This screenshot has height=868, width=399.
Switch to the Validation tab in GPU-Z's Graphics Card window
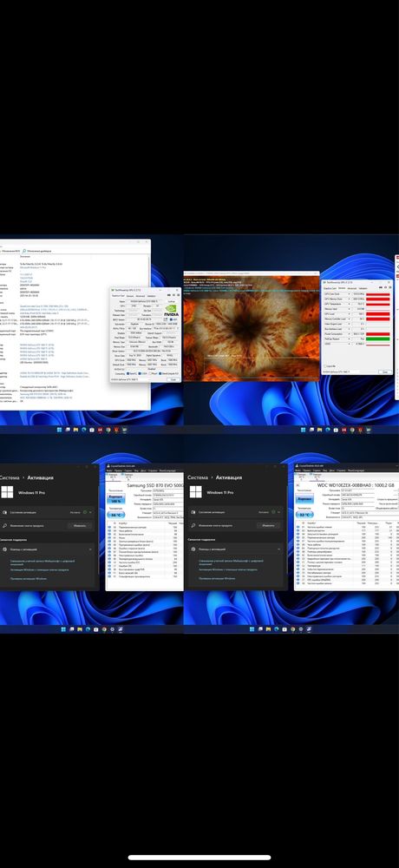pos(151,296)
